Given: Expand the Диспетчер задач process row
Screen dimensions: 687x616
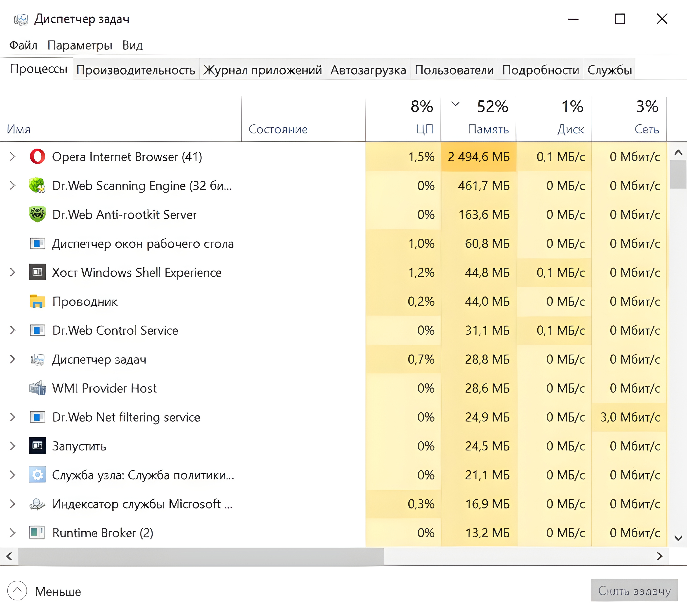Looking at the screenshot, I should (x=12, y=359).
